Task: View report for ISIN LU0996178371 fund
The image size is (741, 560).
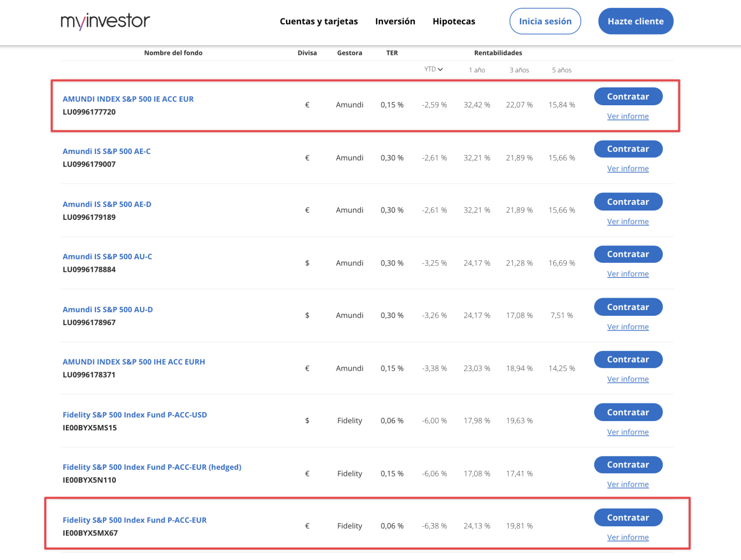Action: [628, 379]
